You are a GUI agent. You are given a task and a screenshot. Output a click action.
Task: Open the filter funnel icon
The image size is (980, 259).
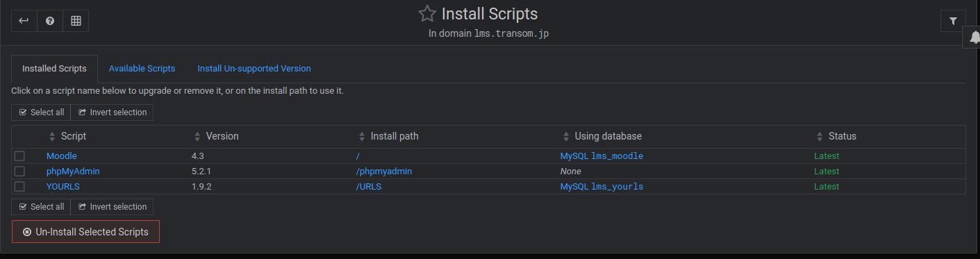[953, 21]
